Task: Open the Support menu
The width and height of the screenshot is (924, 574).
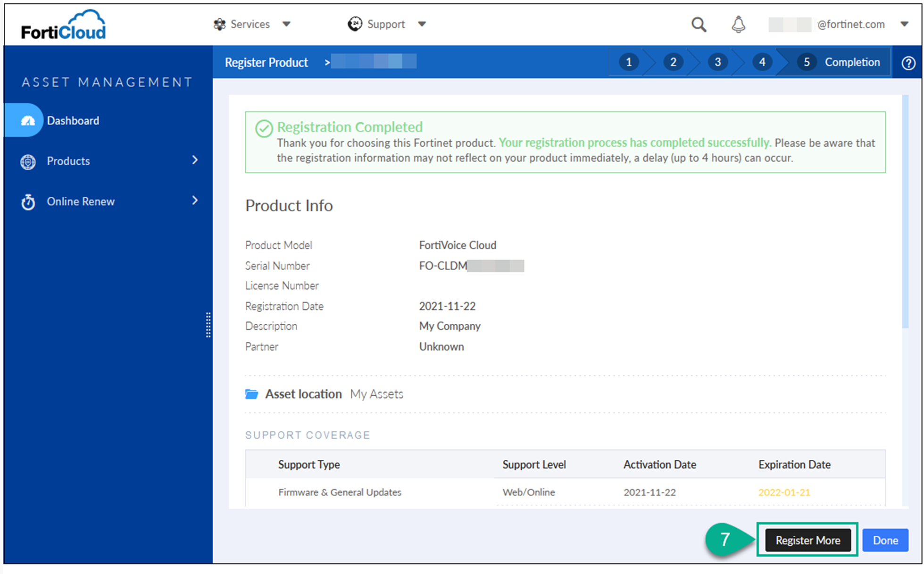Action: pos(387,24)
